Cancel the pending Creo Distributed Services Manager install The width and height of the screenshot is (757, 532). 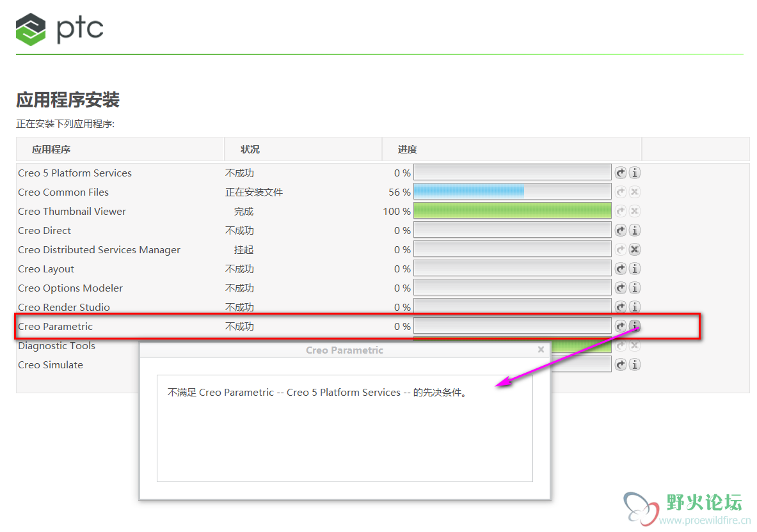(x=634, y=249)
